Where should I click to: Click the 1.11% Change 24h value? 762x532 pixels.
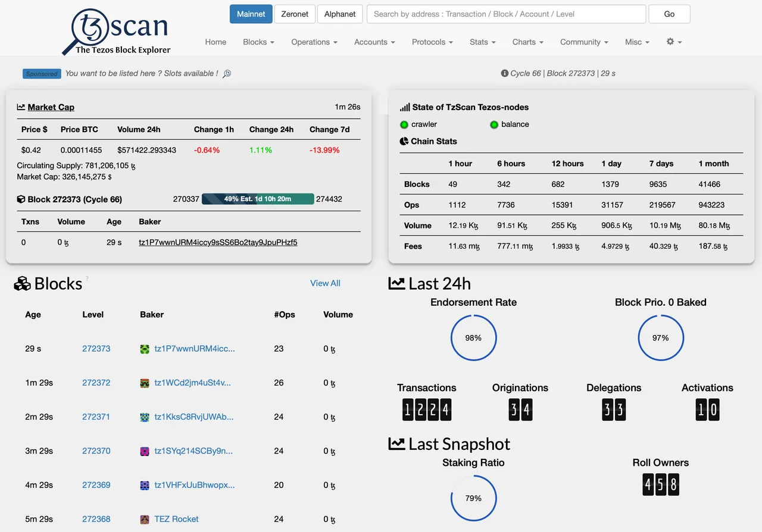click(x=261, y=150)
